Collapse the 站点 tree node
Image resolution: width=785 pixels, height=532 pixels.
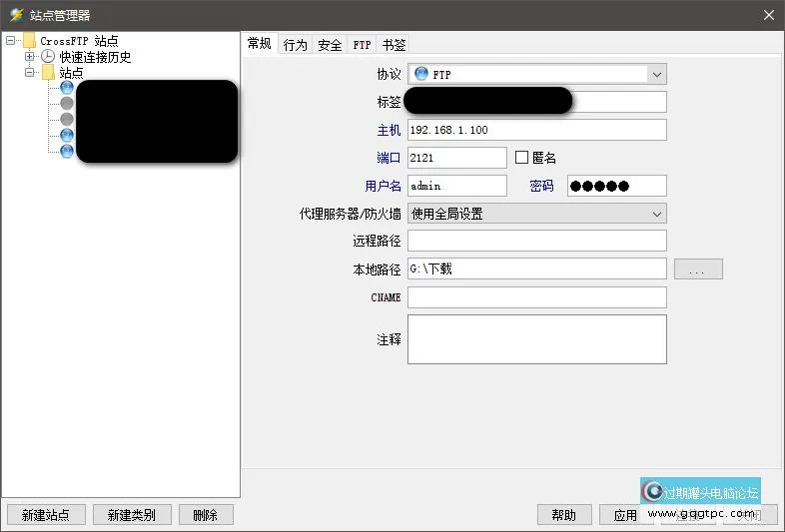click(30, 73)
